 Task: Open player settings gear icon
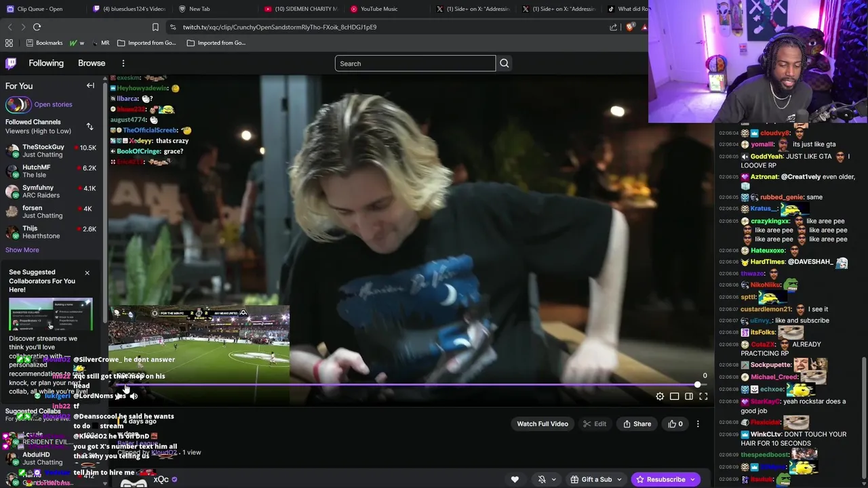660,396
